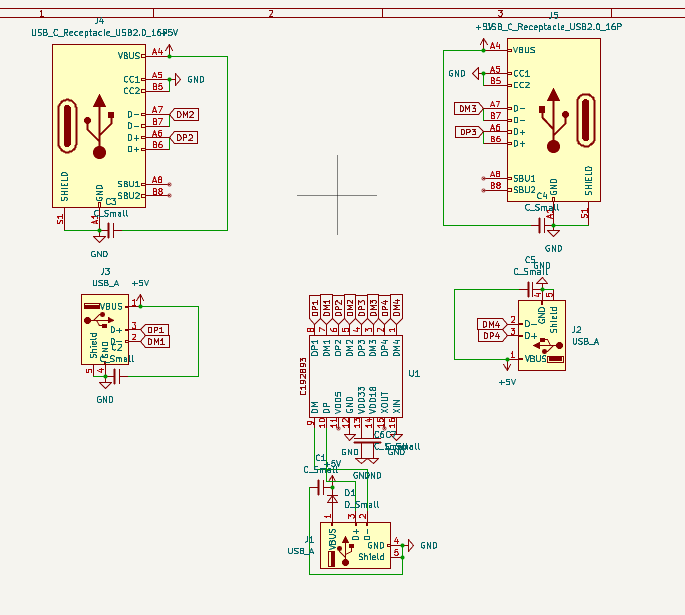Select the DP2 net label on J4
The width and height of the screenshot is (685, 615).
click(x=185, y=137)
